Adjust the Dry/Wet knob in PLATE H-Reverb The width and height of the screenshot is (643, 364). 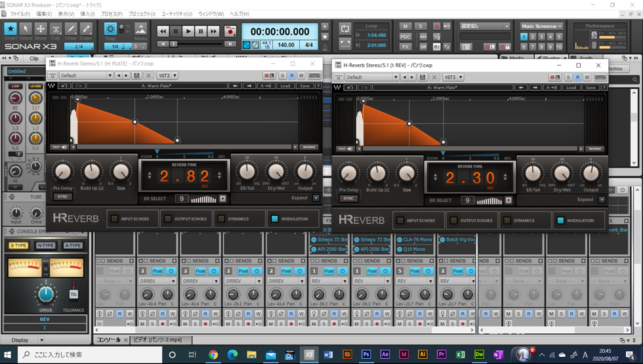point(276,172)
